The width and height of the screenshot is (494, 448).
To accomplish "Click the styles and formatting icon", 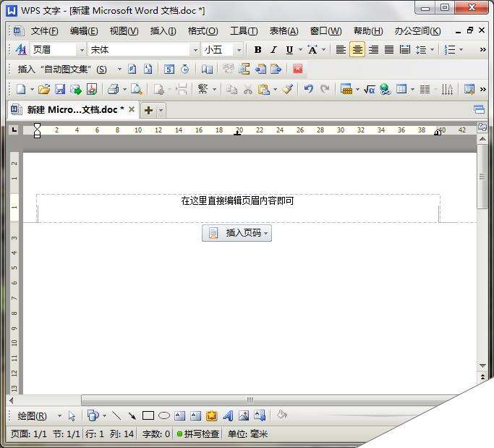I will tap(21, 49).
